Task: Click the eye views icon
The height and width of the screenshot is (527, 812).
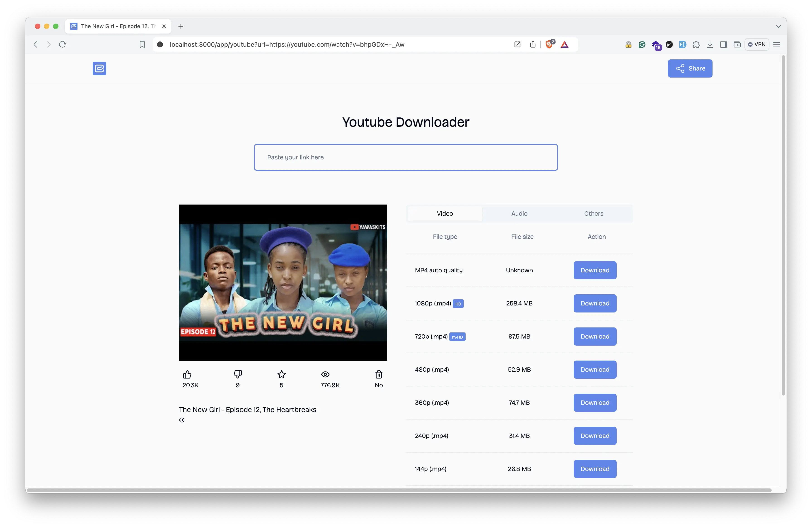Action: tap(326, 374)
